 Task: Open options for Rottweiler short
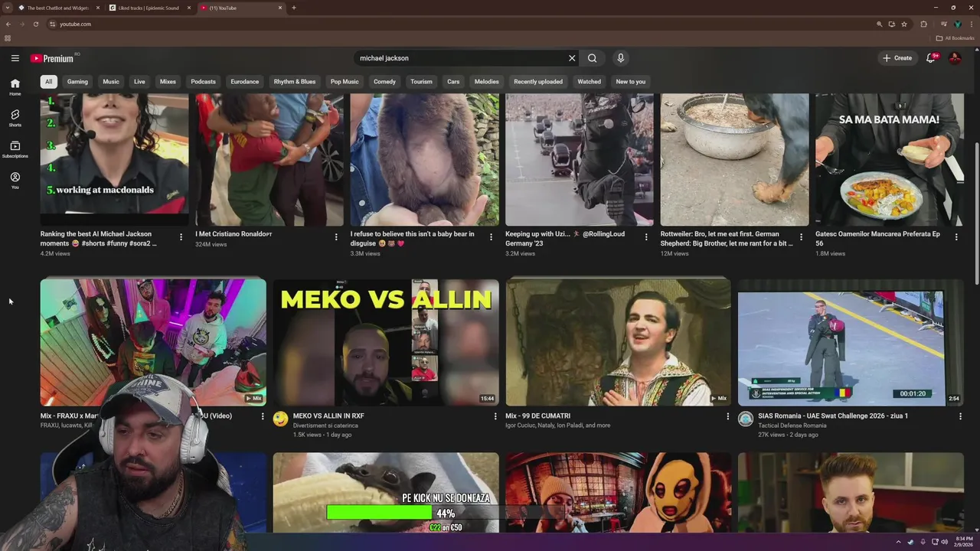point(801,237)
